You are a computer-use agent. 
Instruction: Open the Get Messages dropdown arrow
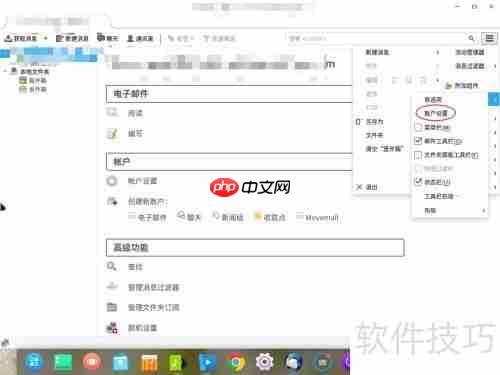(46, 38)
